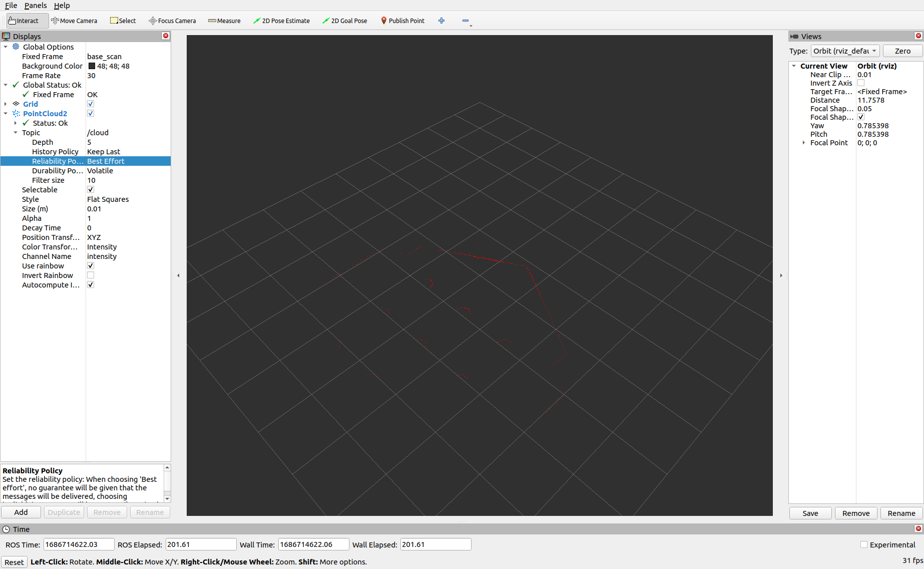Open the view Type dropdown
924x569 pixels.
click(845, 51)
